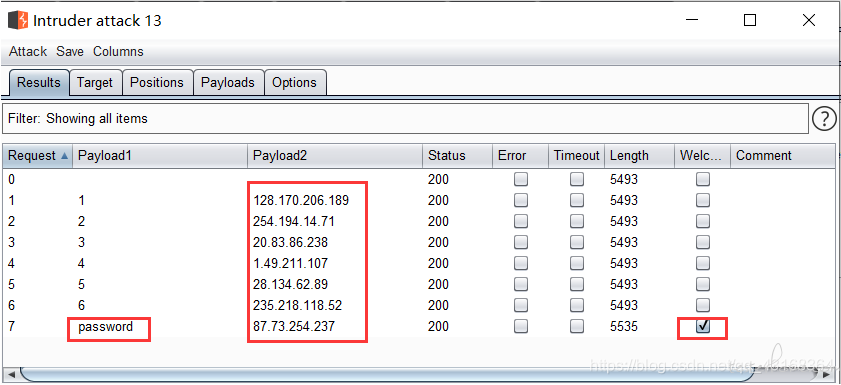Click the horizontal scrollbar at the bottom
Viewport: 841px width, 385px height.
(x=386, y=374)
